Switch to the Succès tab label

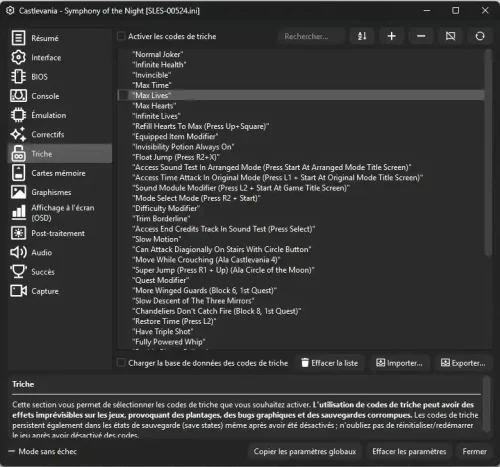click(43, 272)
